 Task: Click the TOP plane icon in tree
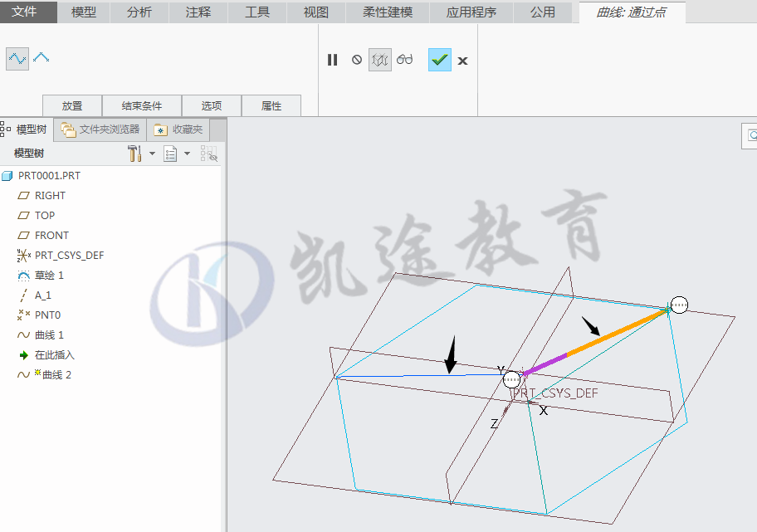[23, 215]
